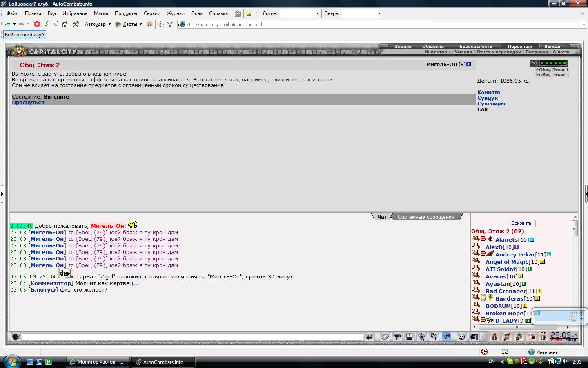Click the Выход header item
Screen dimensions: 588x368
click(x=552, y=46)
